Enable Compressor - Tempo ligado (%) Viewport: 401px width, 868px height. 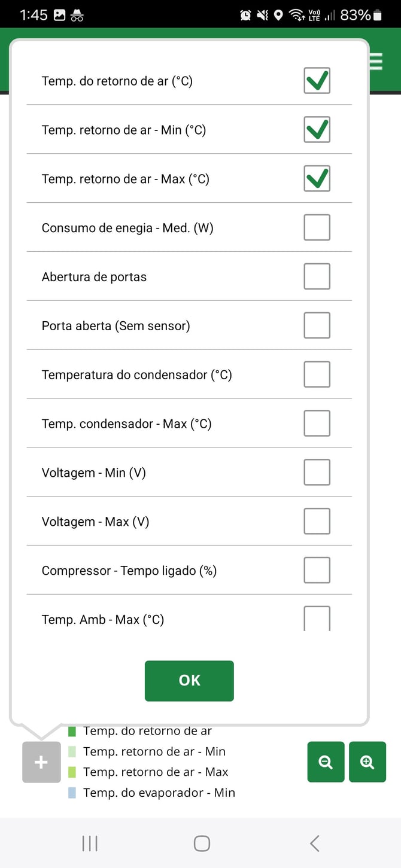click(x=317, y=569)
